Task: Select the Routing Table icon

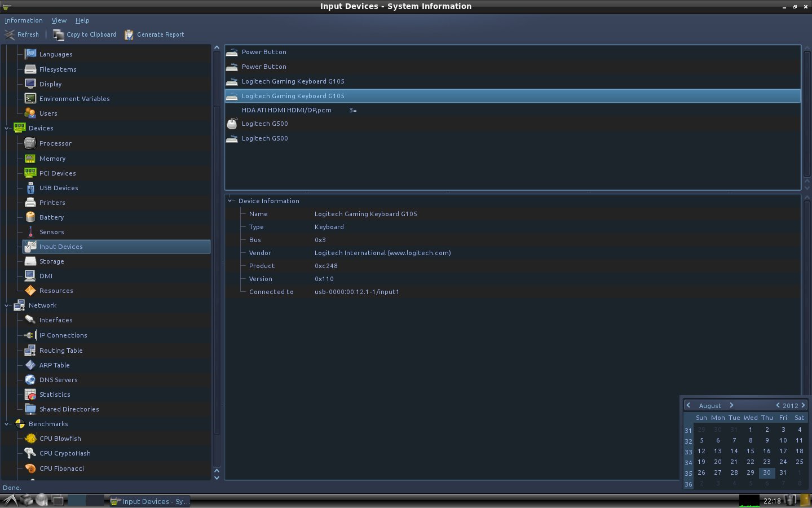Action: pyautogui.click(x=30, y=351)
